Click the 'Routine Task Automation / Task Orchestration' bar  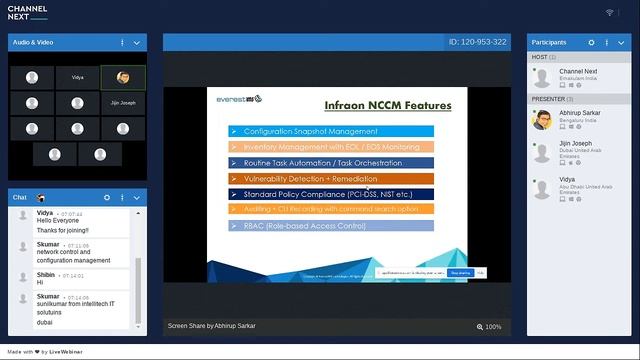click(x=331, y=163)
